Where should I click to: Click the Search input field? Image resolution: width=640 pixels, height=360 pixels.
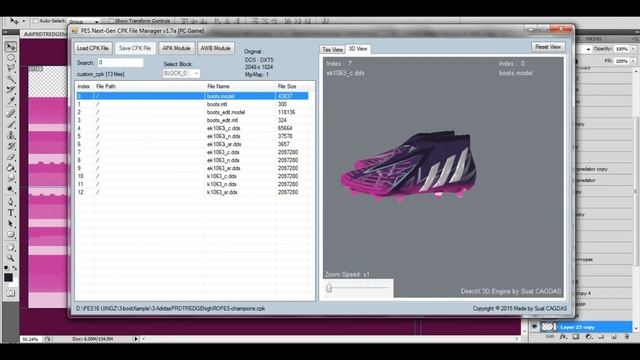point(120,62)
